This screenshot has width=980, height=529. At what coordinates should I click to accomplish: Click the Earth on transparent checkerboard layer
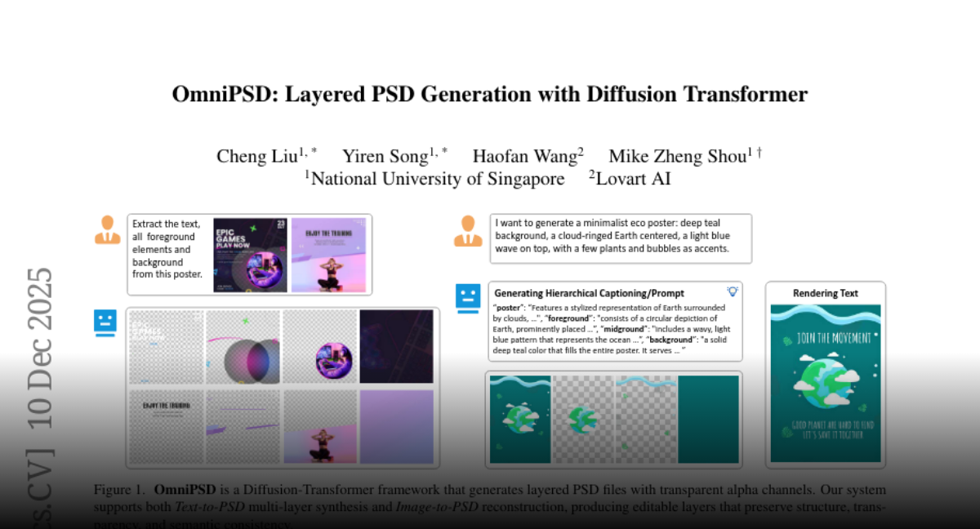tap(583, 419)
